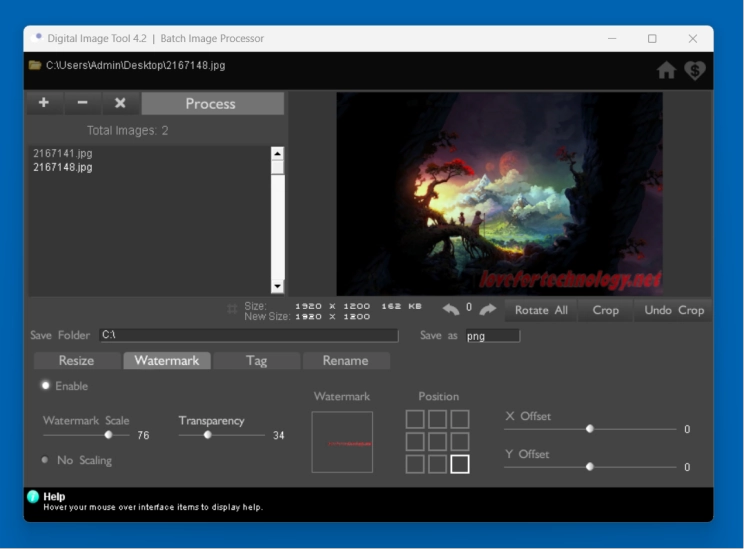The image size is (744, 549).
Task: Open the Tag tab
Action: click(x=257, y=361)
